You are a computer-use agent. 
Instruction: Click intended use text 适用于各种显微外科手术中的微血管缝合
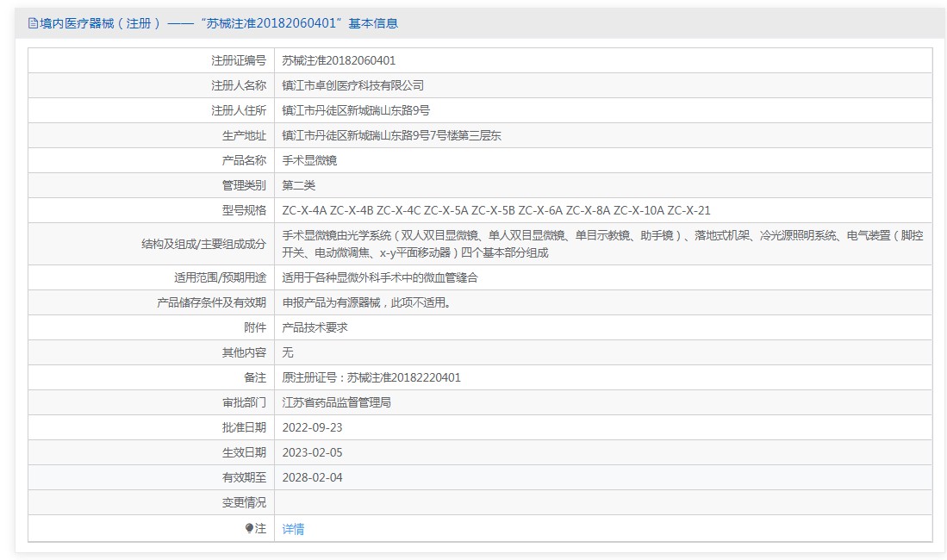coord(380,278)
